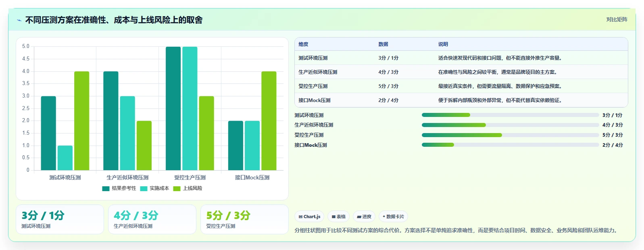This screenshot has height=250, width=644.
Task: Click the 3分 / 1分 KPI card
Action: [60, 219]
